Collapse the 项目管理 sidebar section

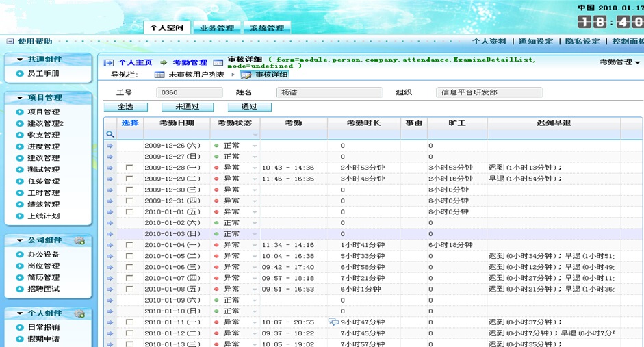[20, 98]
